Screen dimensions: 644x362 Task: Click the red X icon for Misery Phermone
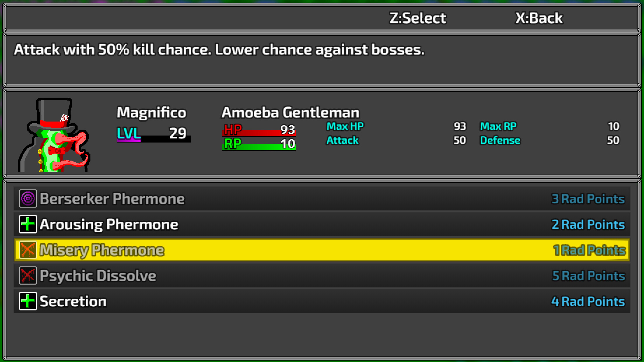coord(27,250)
